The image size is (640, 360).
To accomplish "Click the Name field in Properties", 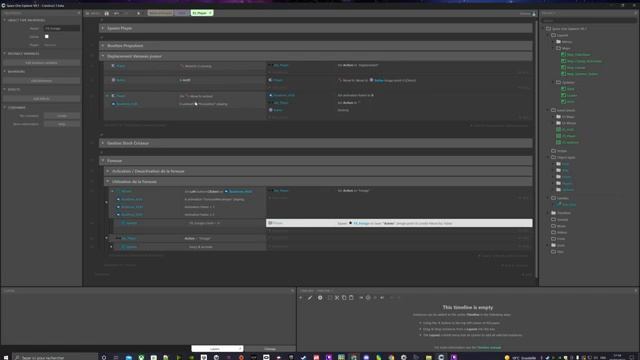I will [62, 29].
